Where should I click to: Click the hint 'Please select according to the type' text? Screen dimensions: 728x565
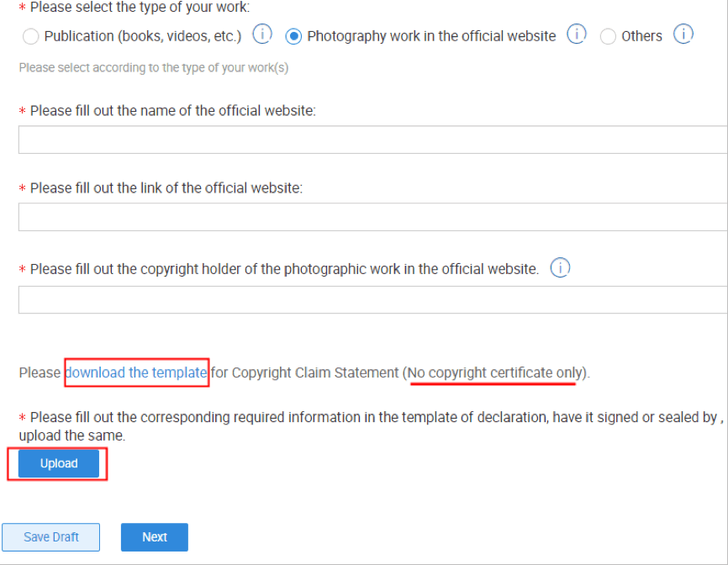(x=154, y=68)
